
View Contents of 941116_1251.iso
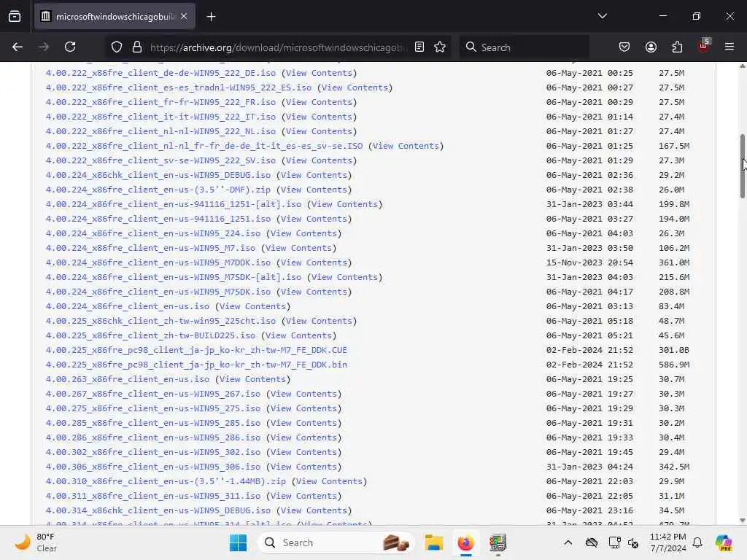tap(314, 219)
